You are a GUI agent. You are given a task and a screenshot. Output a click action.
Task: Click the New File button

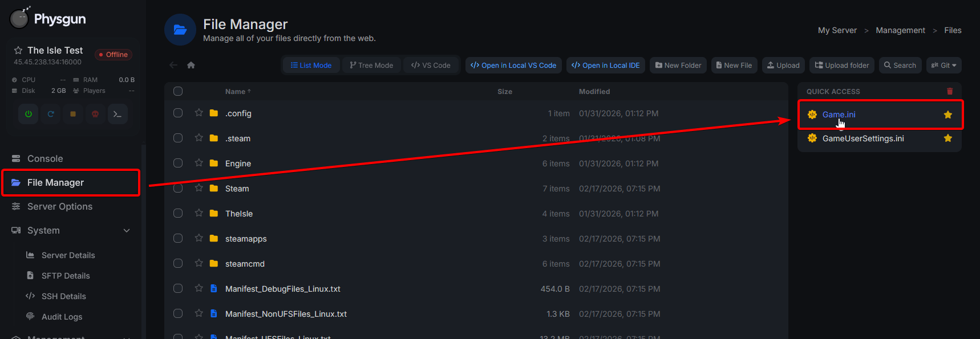point(734,66)
